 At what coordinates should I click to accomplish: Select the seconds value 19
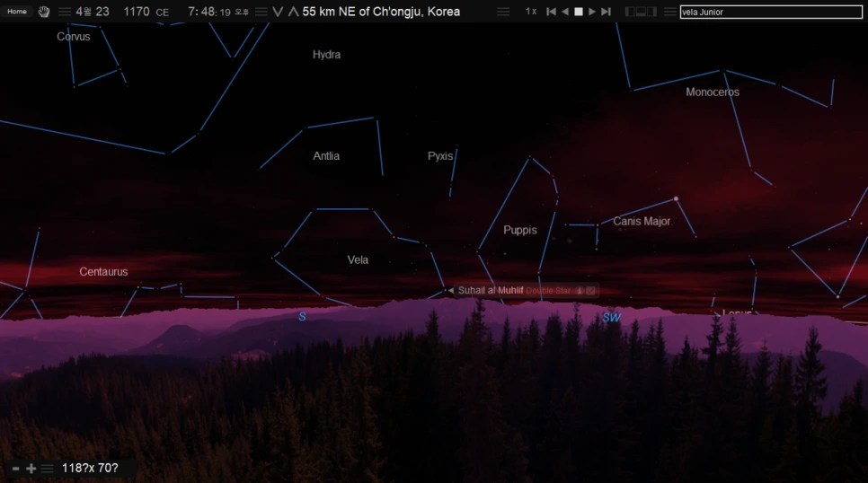point(225,13)
